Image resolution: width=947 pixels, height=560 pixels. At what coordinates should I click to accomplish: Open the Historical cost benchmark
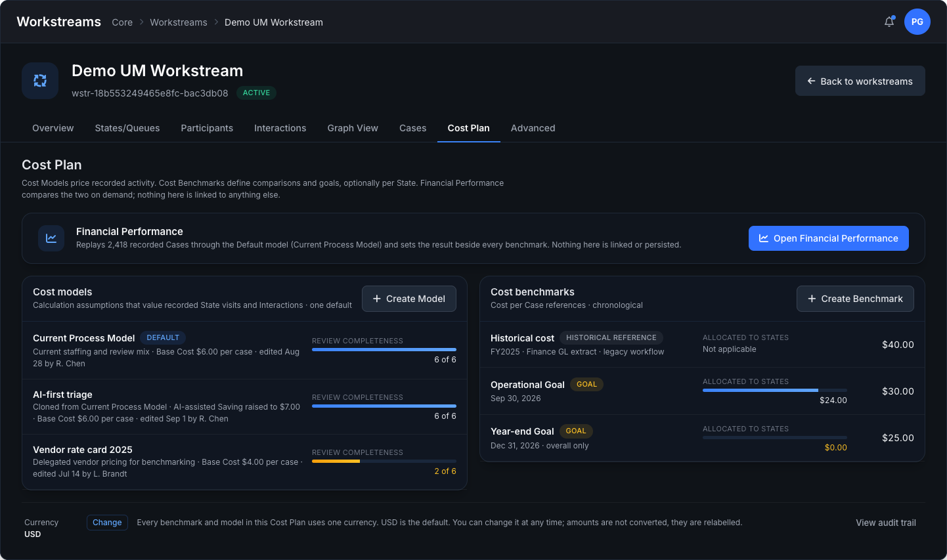coord(702,344)
